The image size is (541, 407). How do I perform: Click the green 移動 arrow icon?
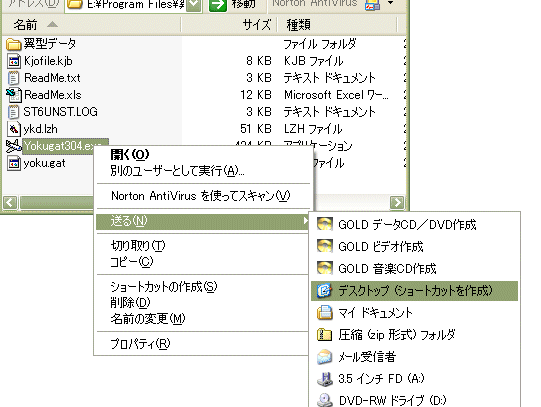(x=218, y=5)
